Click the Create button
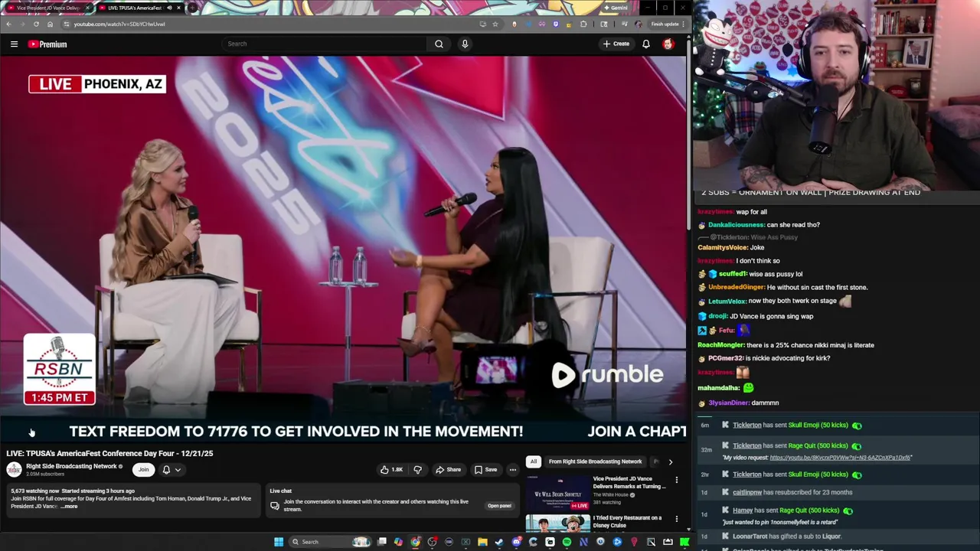This screenshot has width=980, height=551. 616,44
